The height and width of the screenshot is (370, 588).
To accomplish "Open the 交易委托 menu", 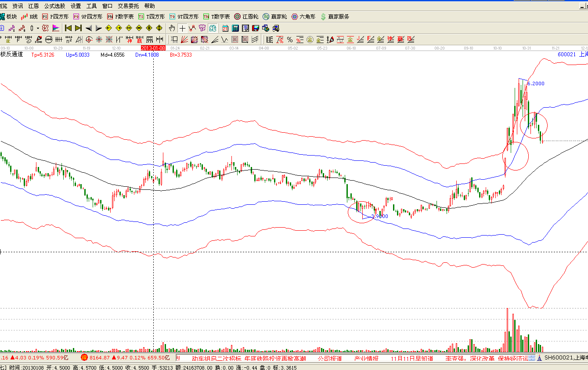I will 128,6.
